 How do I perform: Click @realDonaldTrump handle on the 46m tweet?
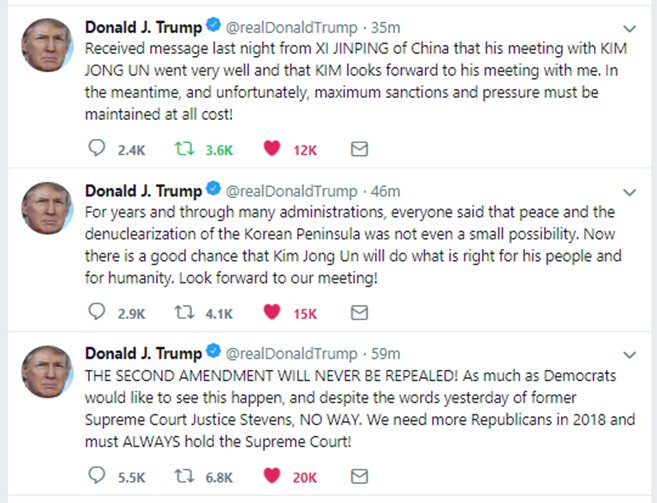(x=291, y=190)
